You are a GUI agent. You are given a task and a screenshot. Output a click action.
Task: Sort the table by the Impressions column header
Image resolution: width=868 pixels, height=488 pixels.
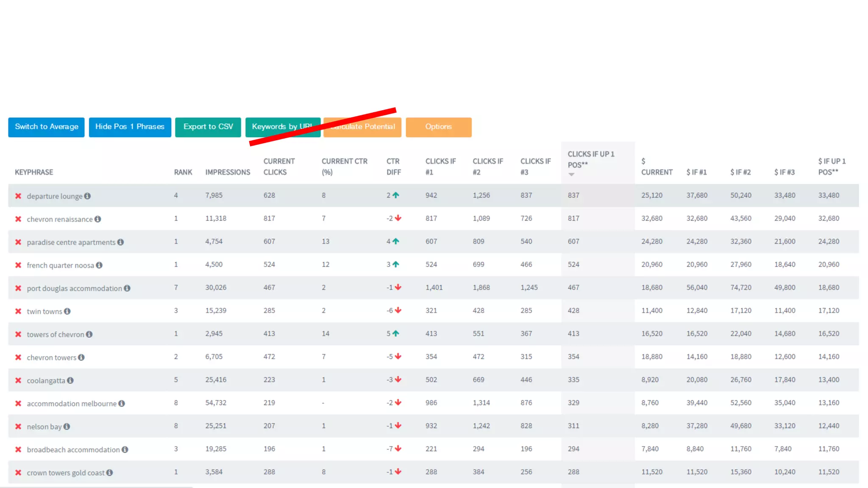coord(228,172)
